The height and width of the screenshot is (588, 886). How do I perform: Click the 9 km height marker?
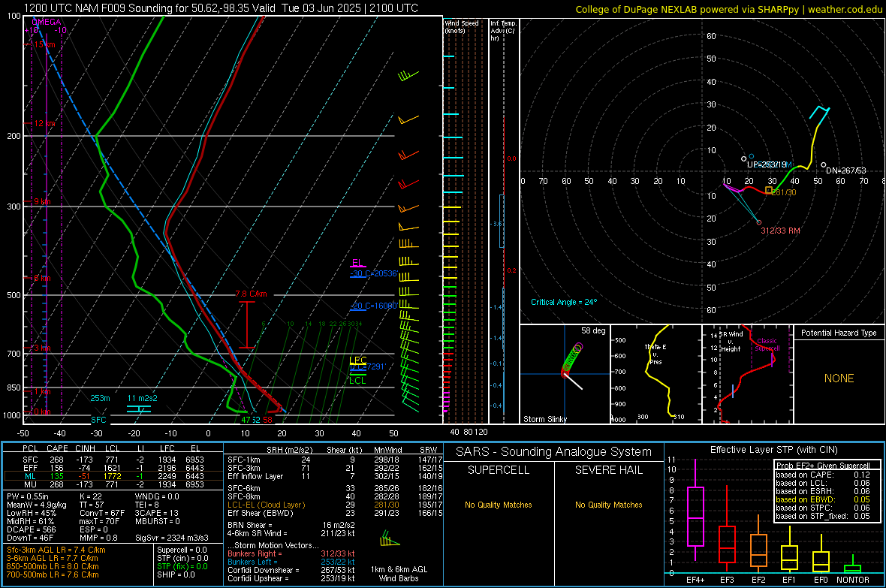(x=42, y=202)
